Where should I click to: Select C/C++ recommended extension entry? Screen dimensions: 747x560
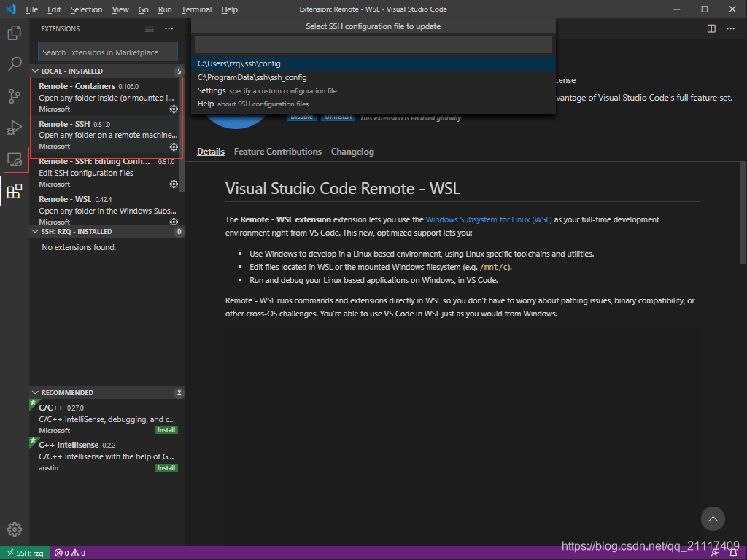pos(107,419)
